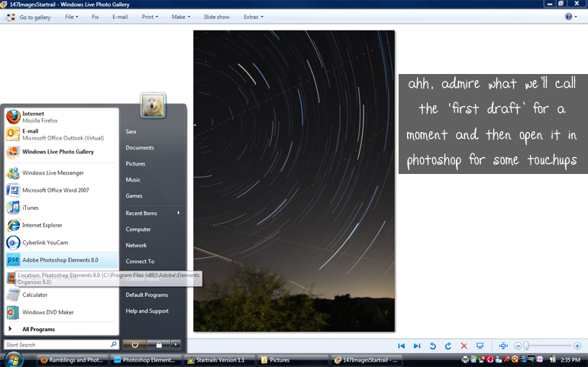Viewport: 588px width, 367px height.
Task: Zoom in with the plus button
Action: click(x=577, y=346)
